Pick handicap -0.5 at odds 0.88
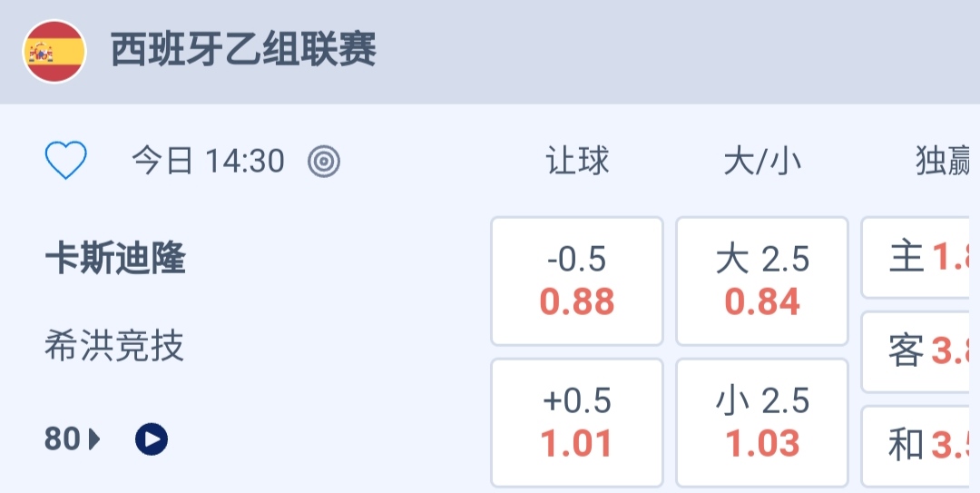This screenshot has width=980, height=493. click(x=577, y=281)
